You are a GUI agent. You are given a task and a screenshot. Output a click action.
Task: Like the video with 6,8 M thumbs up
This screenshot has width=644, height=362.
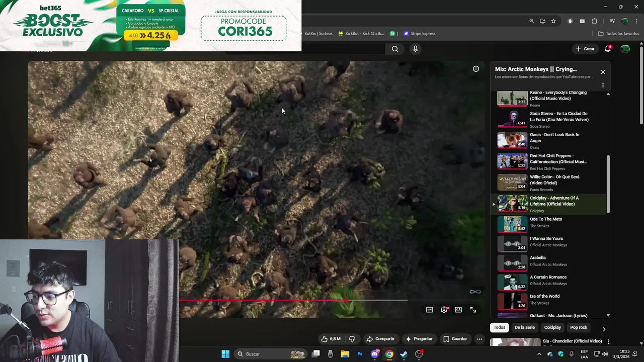click(x=331, y=339)
